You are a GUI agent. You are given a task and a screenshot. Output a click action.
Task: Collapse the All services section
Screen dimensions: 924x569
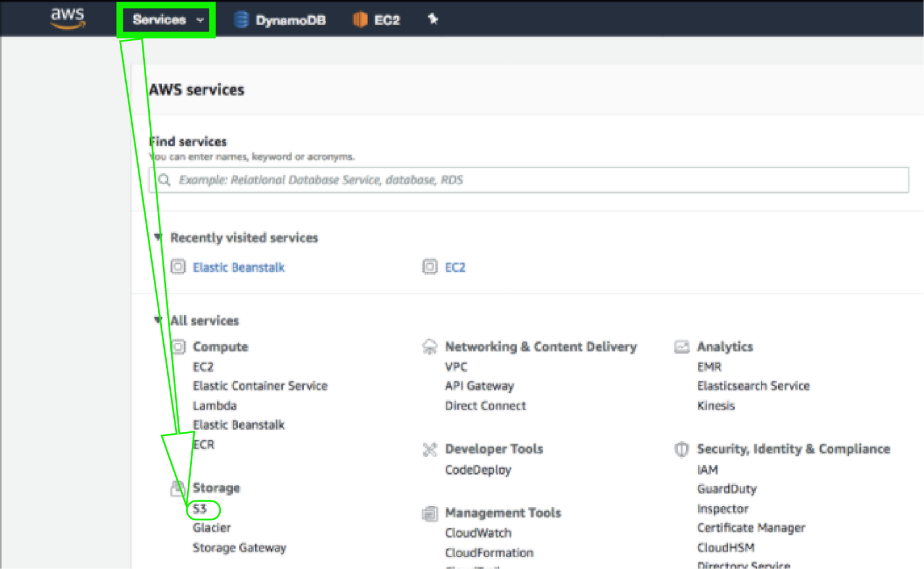click(158, 320)
